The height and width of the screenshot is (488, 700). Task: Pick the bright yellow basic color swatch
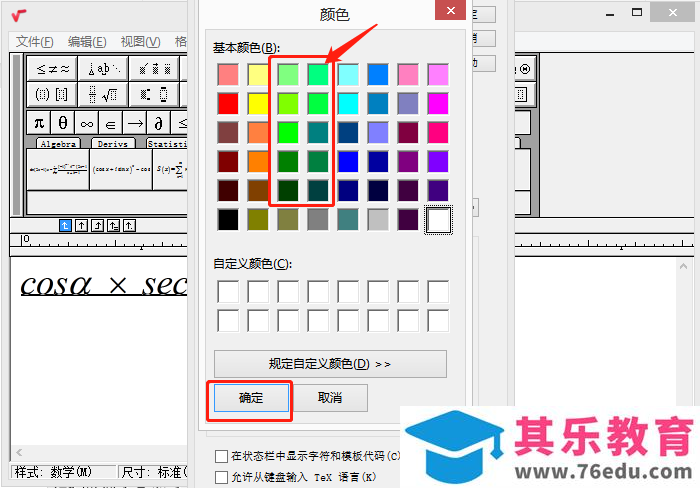pyautogui.click(x=258, y=104)
